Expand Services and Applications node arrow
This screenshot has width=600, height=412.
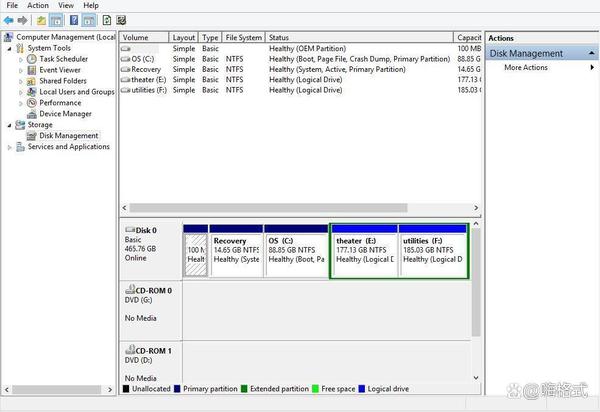[x=10, y=147]
